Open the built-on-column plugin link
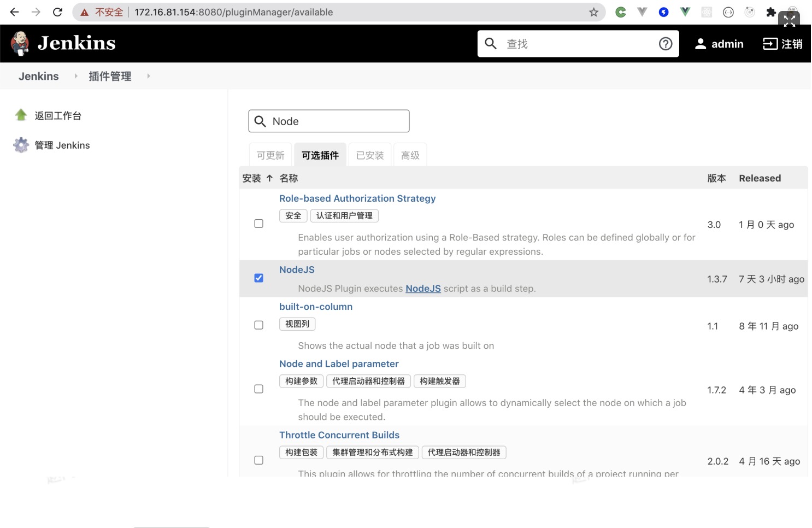Screen dimensions: 812x528 (316, 307)
